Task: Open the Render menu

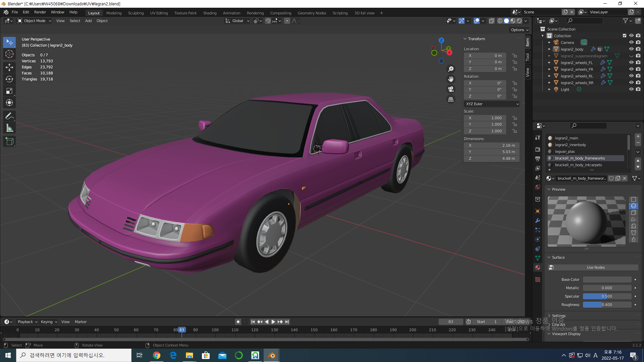Action: coord(40,12)
